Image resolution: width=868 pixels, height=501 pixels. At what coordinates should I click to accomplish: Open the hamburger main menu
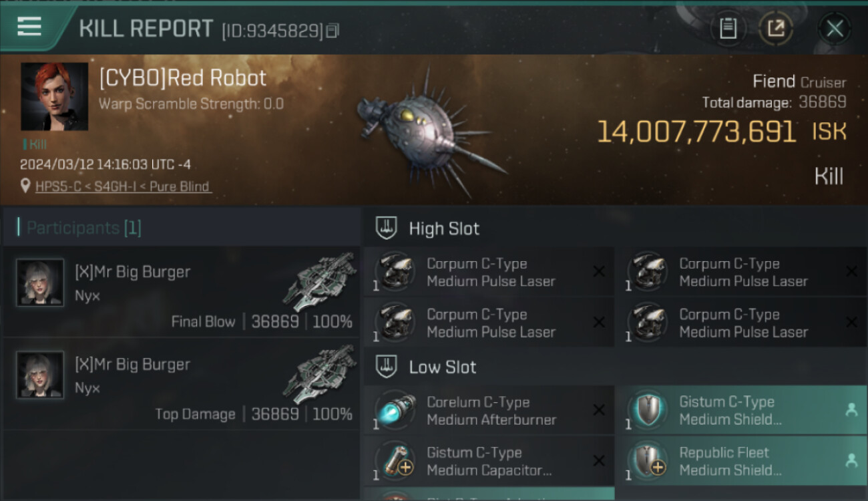click(29, 27)
